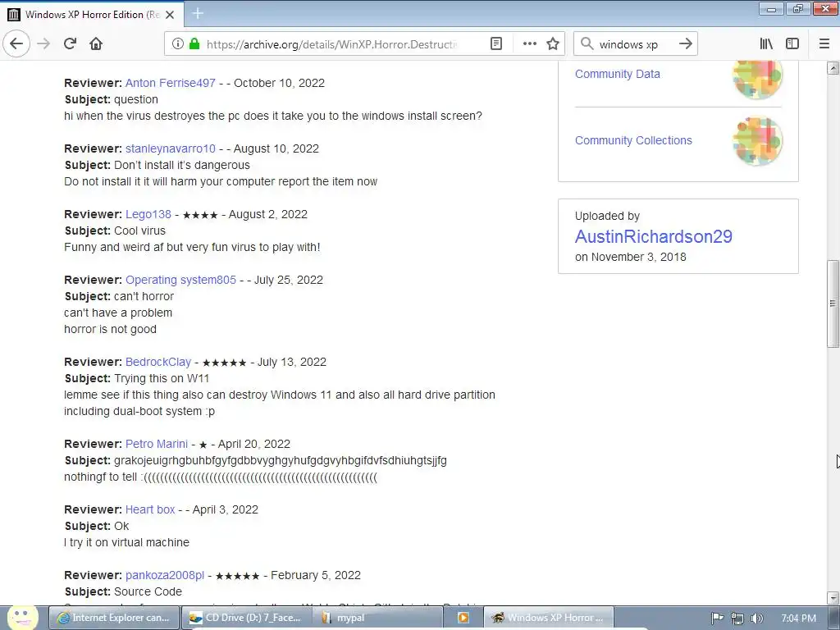Screen dimensions: 840x630
Task: Click the volume speaker tray icon
Action: point(756,619)
